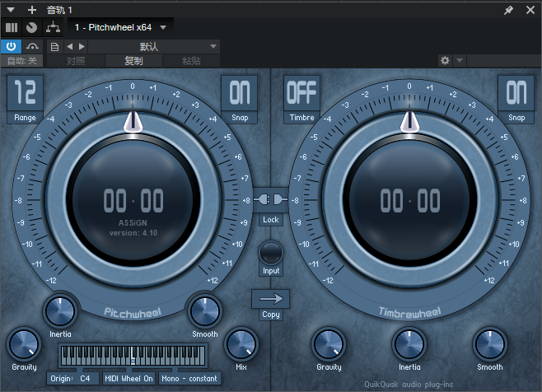Viewport: 542px width, 392px height.
Task: Toggle Timbrewheel Snap ON button
Action: pyautogui.click(x=516, y=93)
